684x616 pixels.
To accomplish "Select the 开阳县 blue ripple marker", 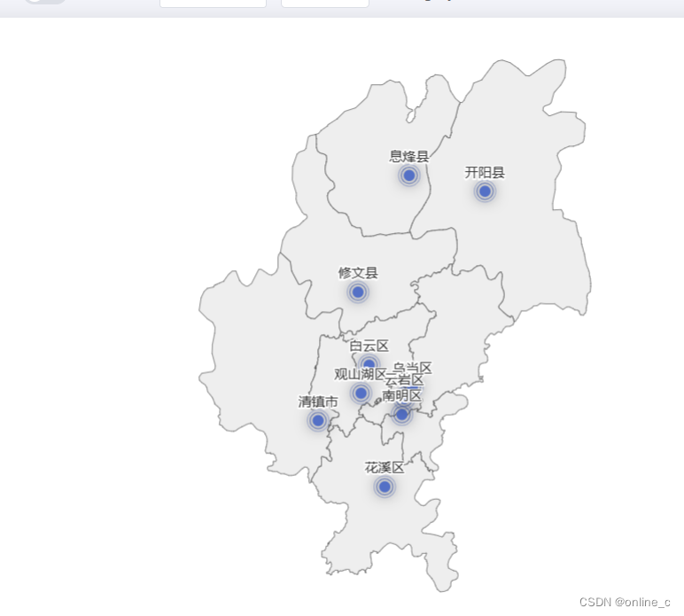I will pyautogui.click(x=485, y=191).
